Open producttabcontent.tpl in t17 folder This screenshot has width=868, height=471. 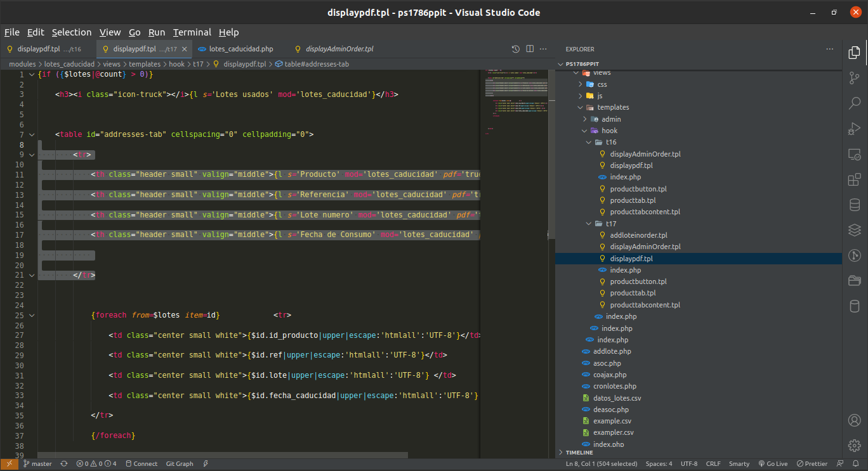pyautogui.click(x=645, y=305)
